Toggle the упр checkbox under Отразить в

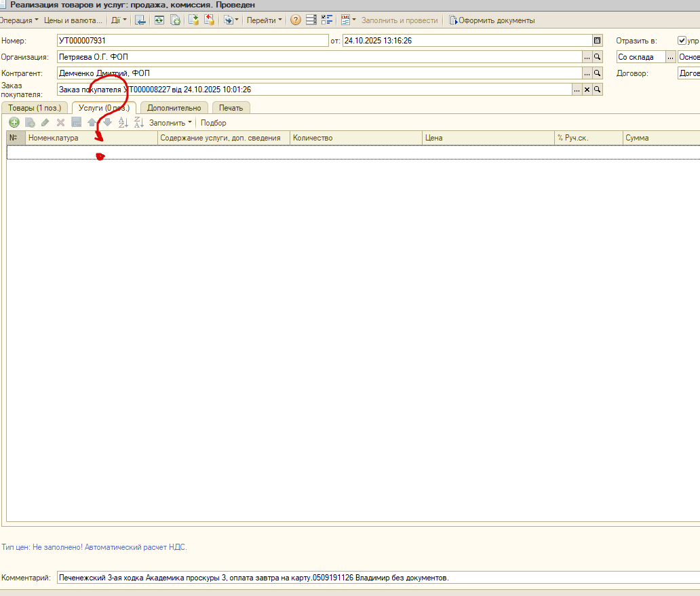(682, 41)
